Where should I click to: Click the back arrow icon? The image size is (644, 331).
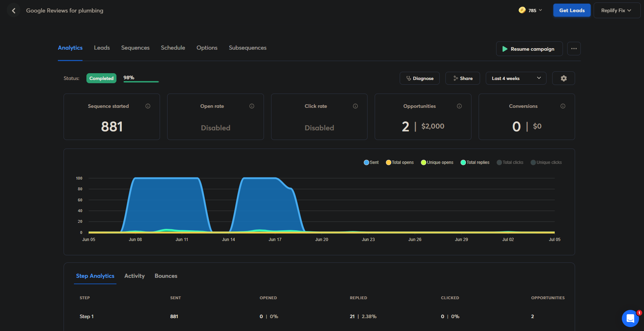(x=14, y=11)
